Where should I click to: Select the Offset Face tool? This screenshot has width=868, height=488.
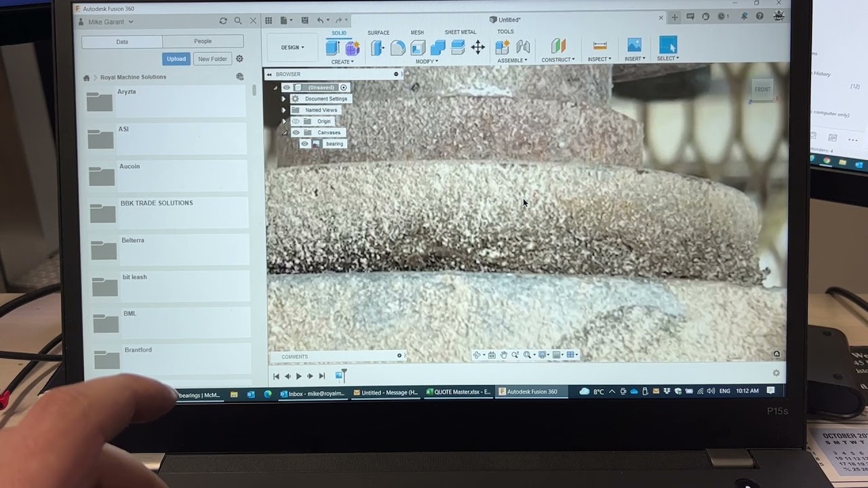coord(458,47)
